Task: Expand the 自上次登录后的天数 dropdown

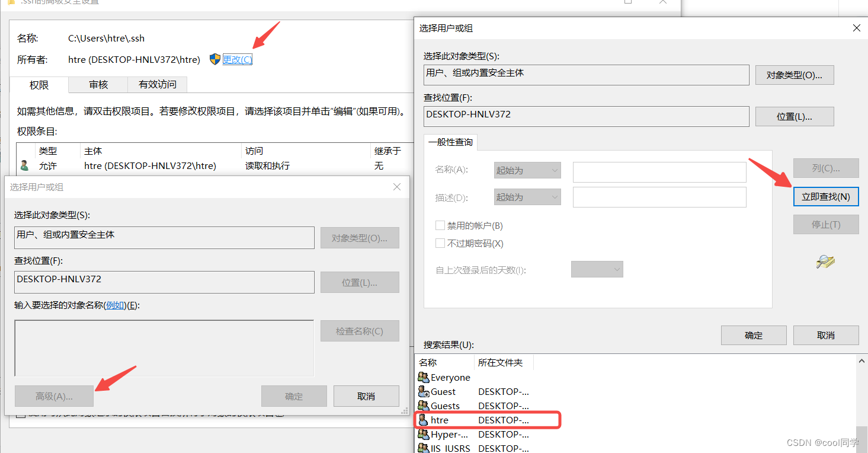Action: pyautogui.click(x=597, y=269)
